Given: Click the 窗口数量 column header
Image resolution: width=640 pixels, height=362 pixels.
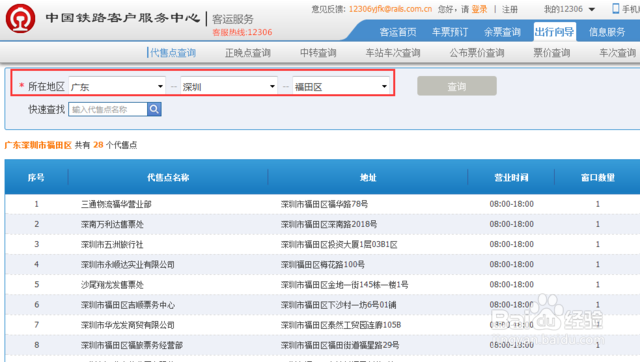Looking at the screenshot, I should pos(598,178).
